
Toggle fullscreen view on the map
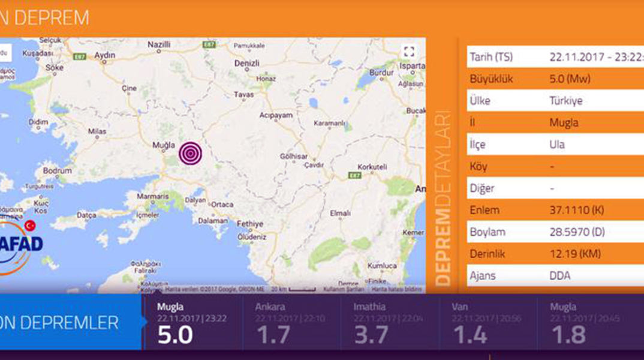pyautogui.click(x=409, y=52)
